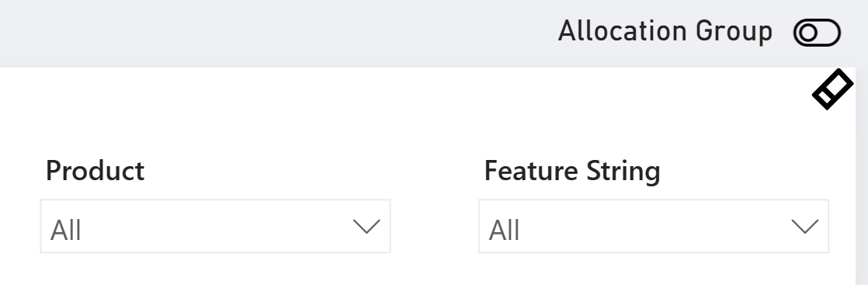Open the Product dropdown box
Screen dimensions: 868x285
215,226
